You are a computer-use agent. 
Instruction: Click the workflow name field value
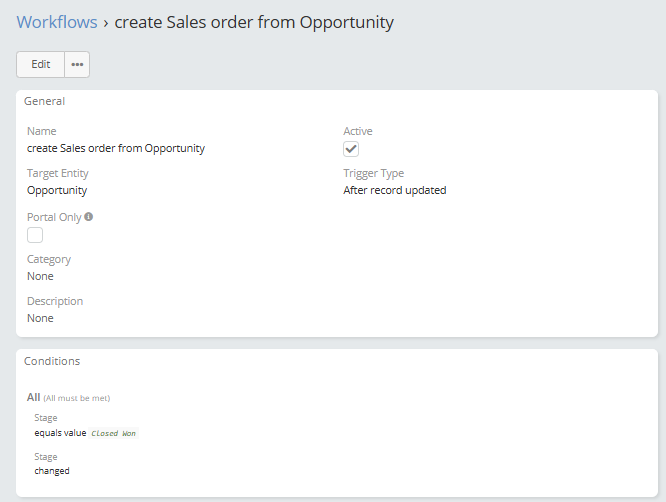click(116, 148)
